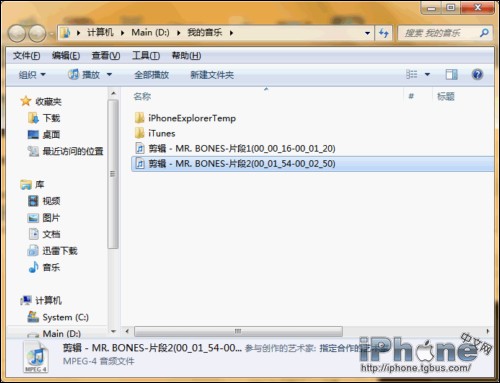Open the 工具(T) menu

146,56
